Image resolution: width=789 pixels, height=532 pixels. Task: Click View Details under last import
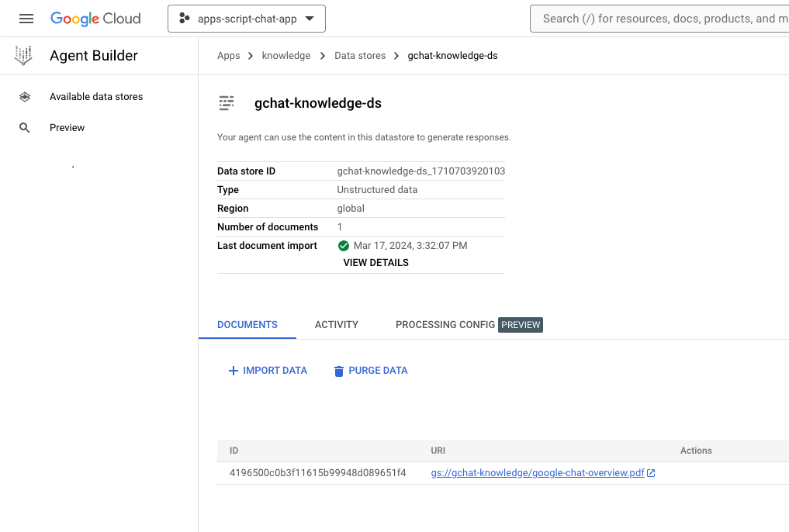pos(375,263)
